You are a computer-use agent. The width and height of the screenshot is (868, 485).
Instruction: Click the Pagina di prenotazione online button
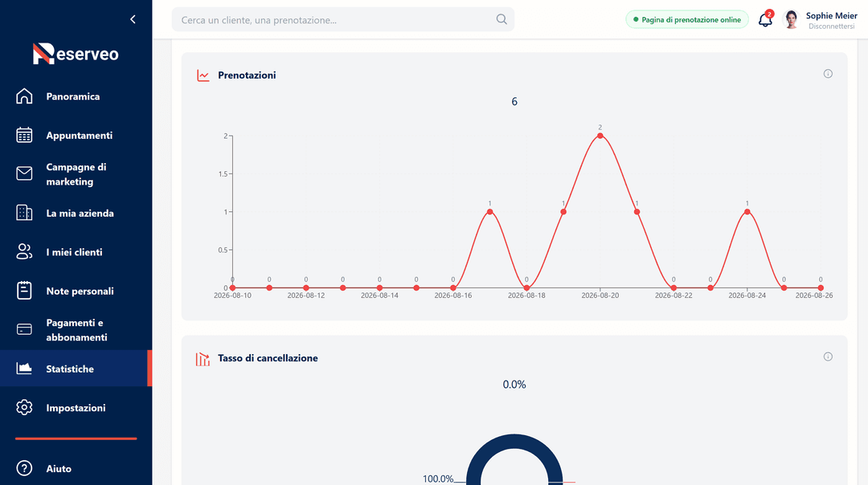coord(687,20)
